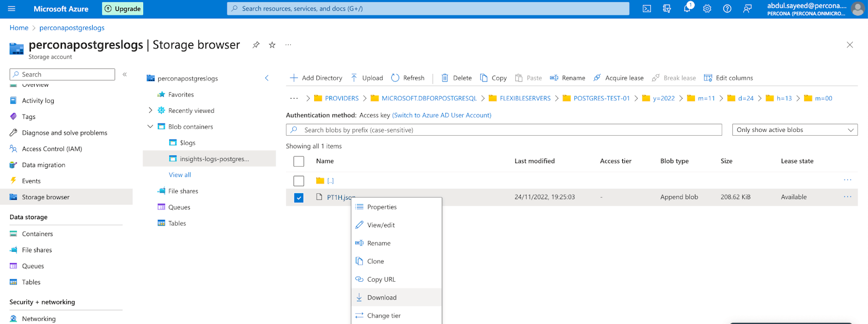This screenshot has width=868, height=324.
Task: Open the notifications bell
Action: (687, 9)
